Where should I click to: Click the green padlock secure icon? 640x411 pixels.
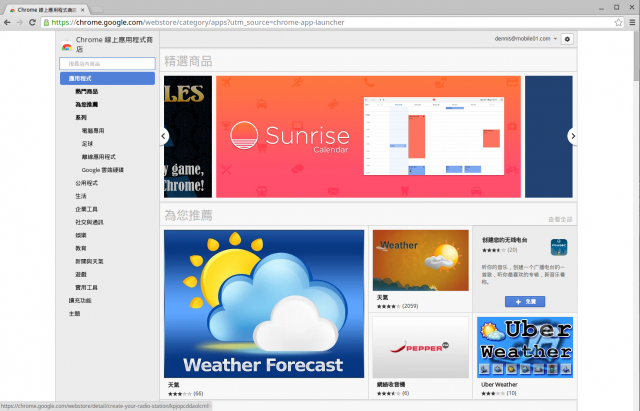coord(47,22)
